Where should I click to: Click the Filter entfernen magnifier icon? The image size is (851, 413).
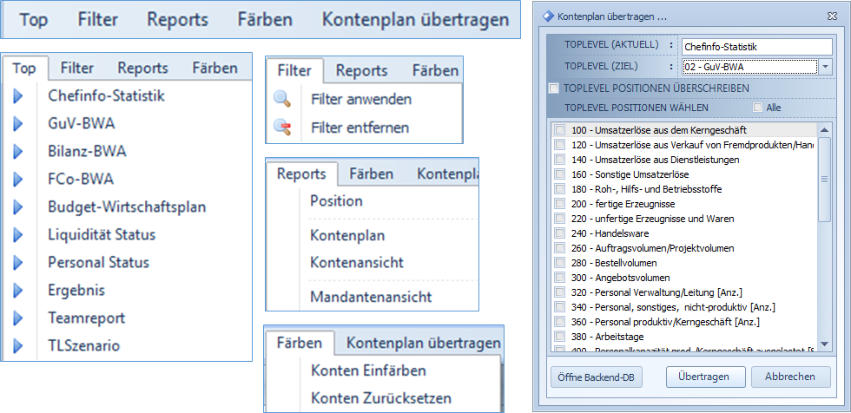click(282, 127)
